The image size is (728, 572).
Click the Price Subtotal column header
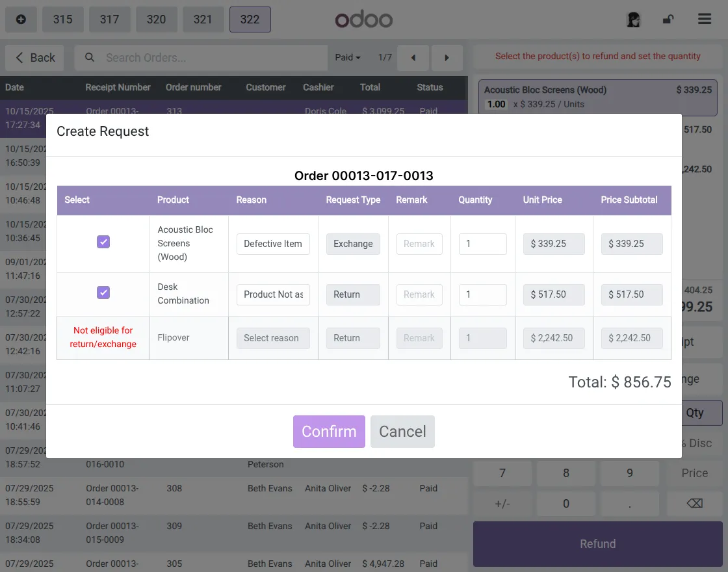[x=629, y=200]
